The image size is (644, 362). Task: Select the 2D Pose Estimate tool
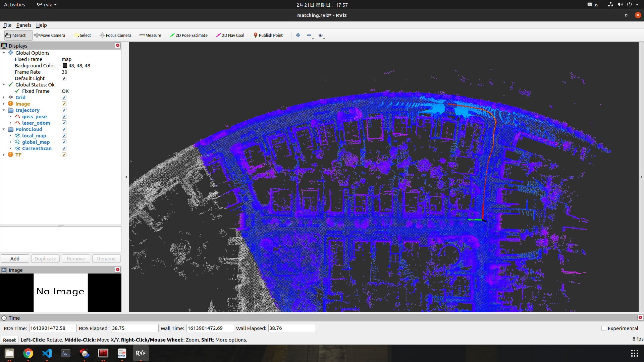point(189,35)
